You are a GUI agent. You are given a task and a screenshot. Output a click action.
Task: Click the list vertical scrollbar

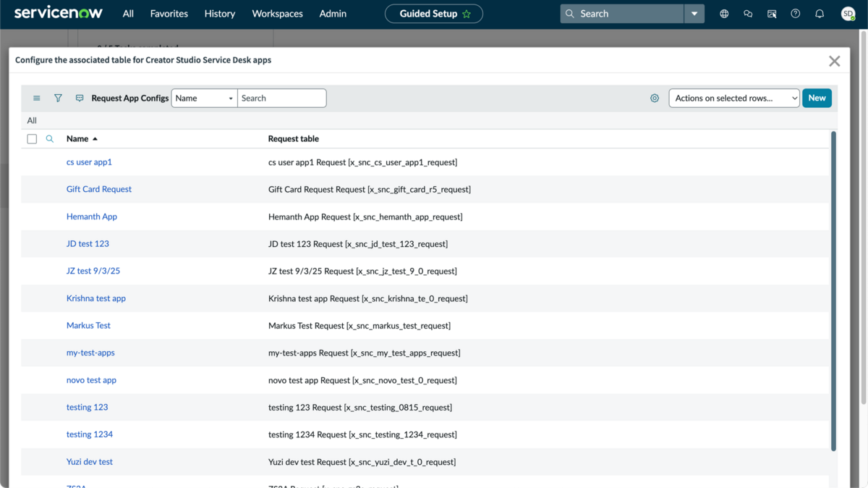[833, 290]
